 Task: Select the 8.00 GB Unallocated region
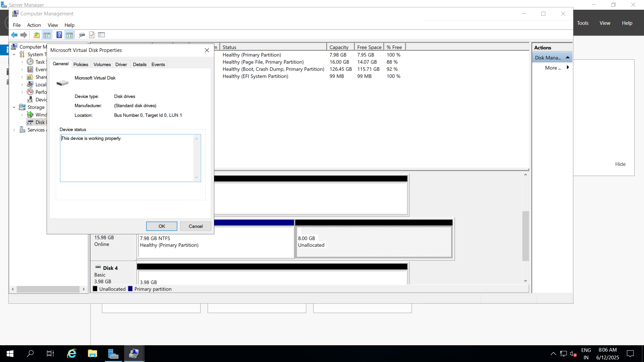(374, 242)
